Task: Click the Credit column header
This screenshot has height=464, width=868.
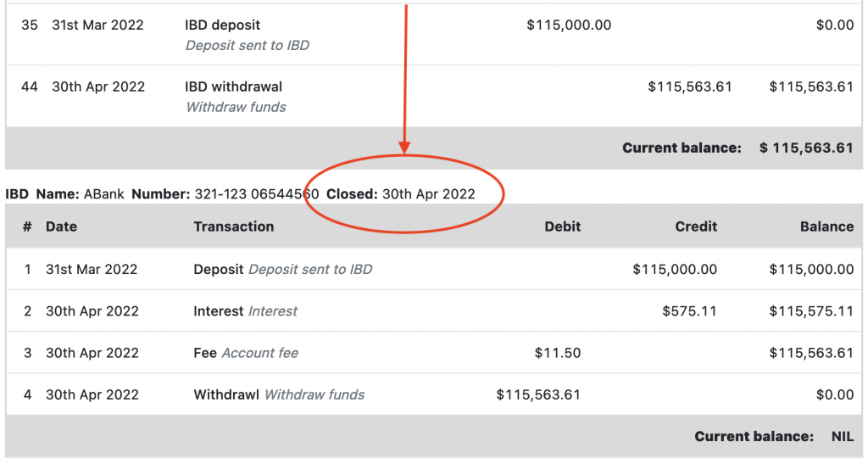Action: pos(696,226)
